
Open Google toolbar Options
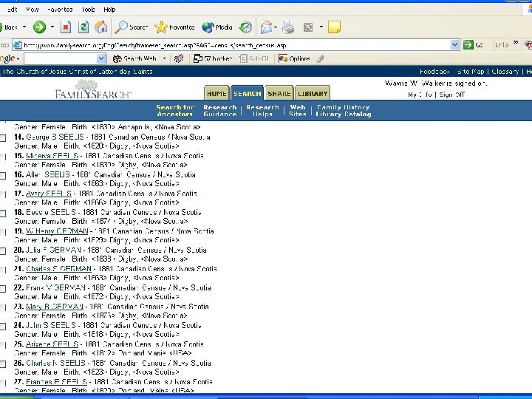click(294, 58)
